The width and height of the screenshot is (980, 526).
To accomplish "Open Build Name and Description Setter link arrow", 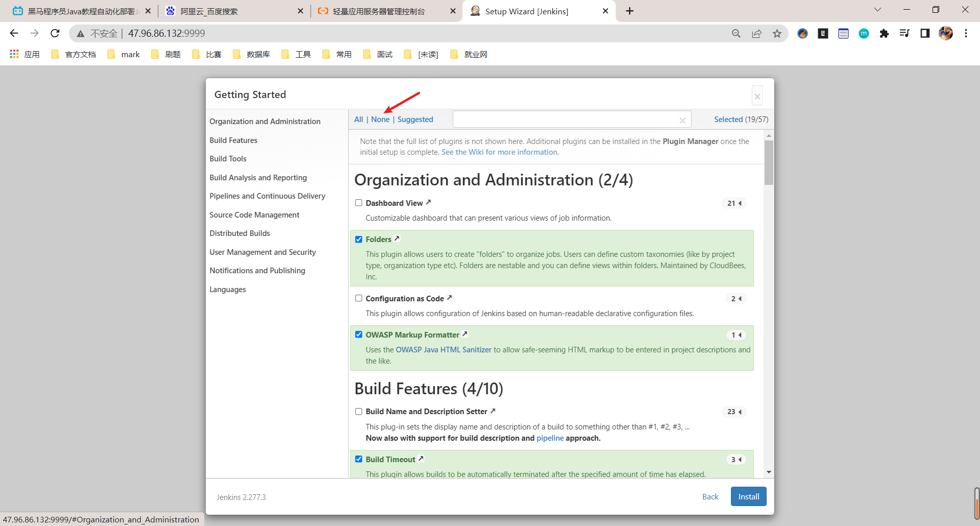I will coord(493,411).
